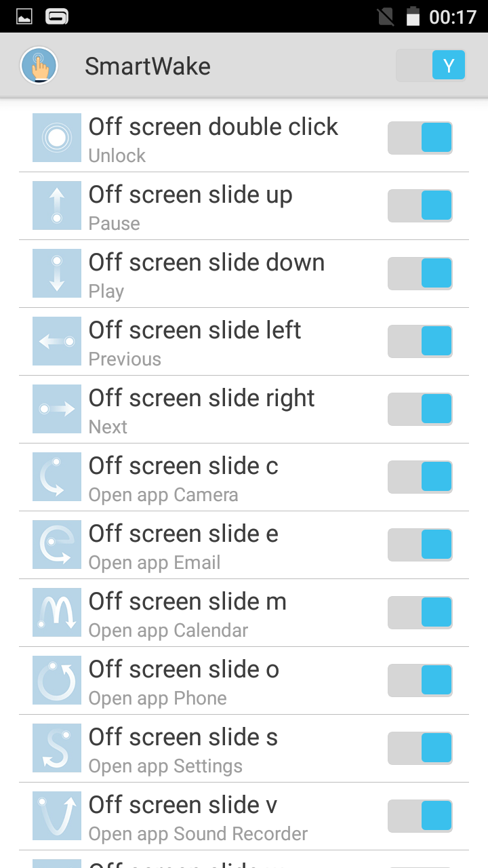Tap the slide left arrow icon
This screenshot has width=488, height=868.
57,341
